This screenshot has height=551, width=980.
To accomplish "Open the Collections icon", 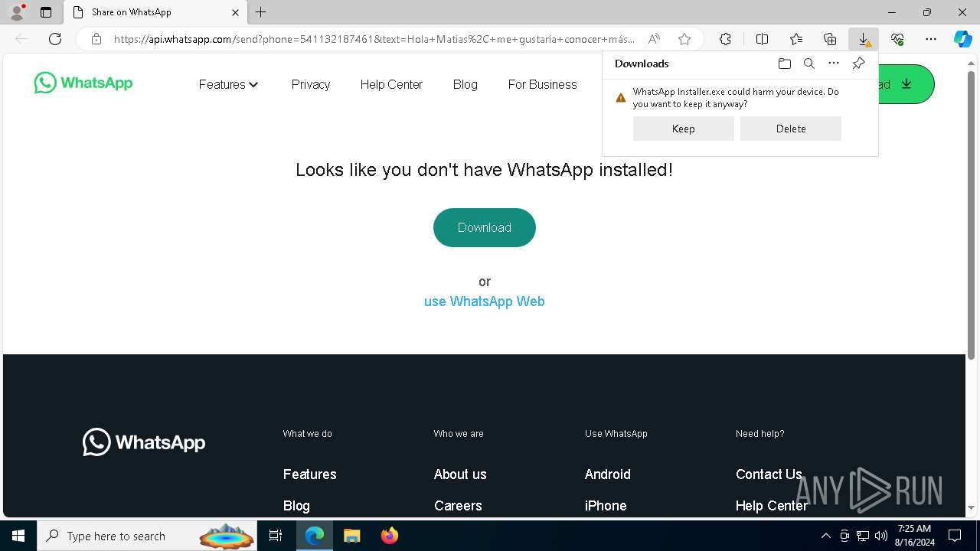I will pos(830,39).
